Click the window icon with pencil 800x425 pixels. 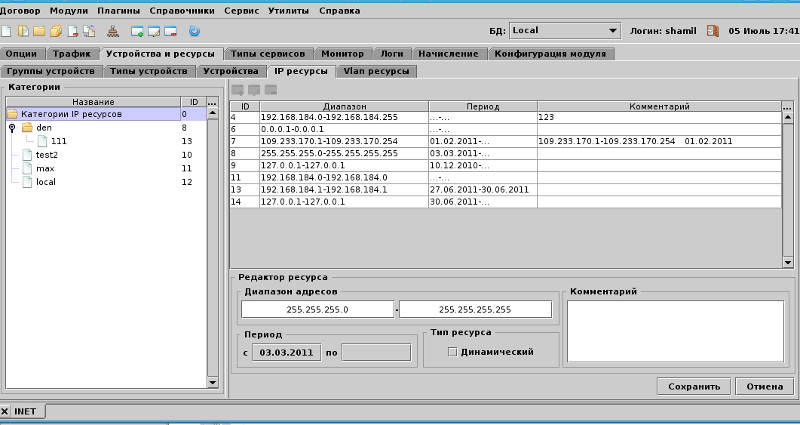pos(153,31)
